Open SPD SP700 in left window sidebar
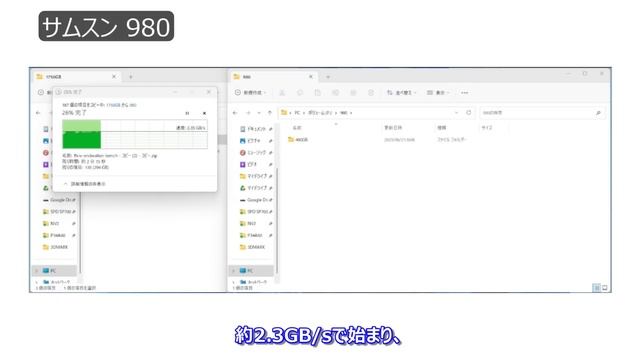Image resolution: width=640 pixels, height=360 pixels. (60, 212)
